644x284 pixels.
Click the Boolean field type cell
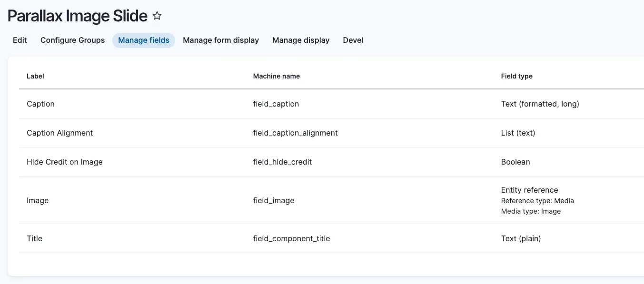click(515, 162)
